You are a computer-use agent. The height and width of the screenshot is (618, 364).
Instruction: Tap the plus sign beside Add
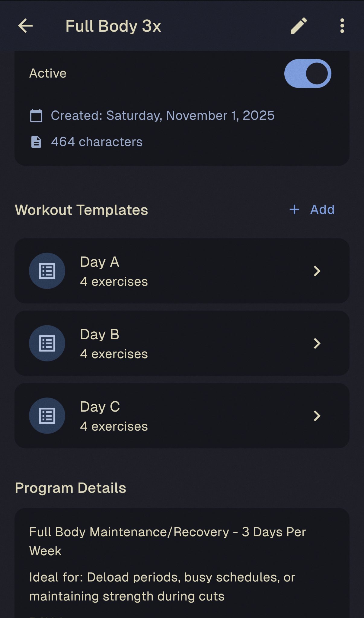(294, 209)
